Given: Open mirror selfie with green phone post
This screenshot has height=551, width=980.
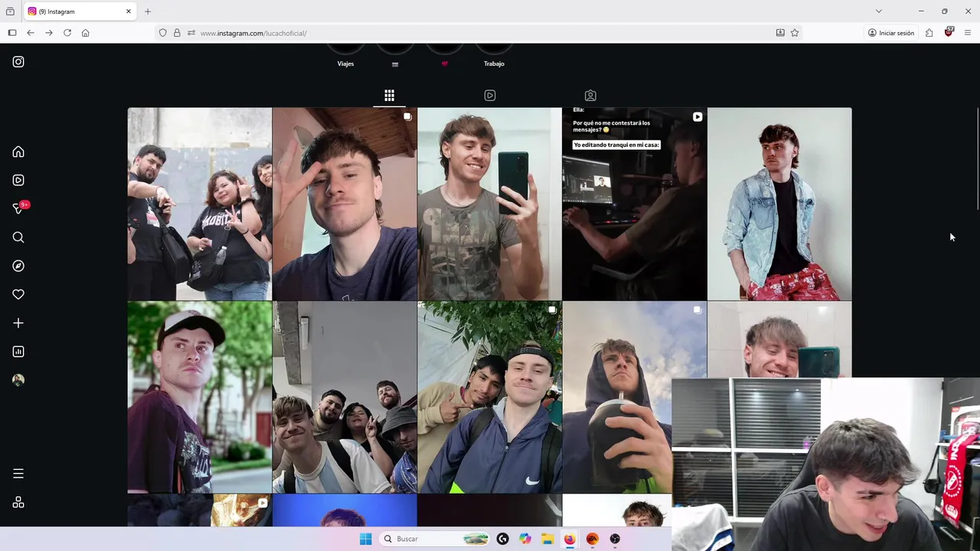Looking at the screenshot, I should click(x=489, y=204).
